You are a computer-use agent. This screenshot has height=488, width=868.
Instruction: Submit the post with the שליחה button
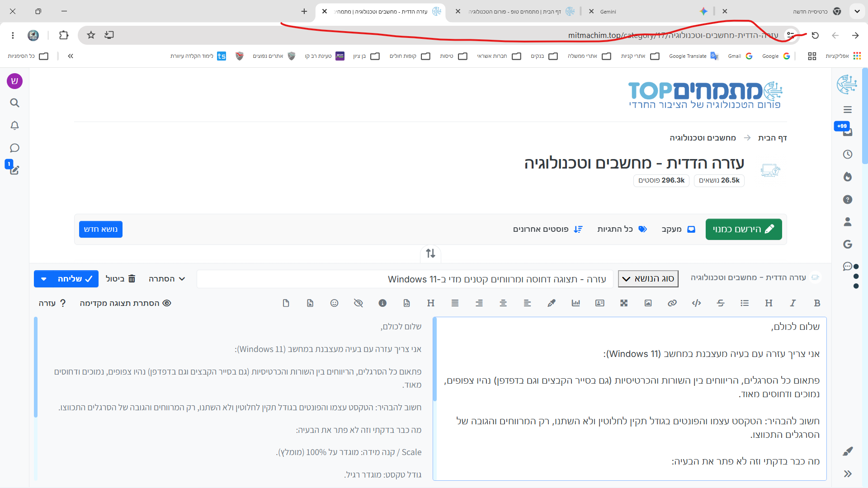(x=75, y=279)
